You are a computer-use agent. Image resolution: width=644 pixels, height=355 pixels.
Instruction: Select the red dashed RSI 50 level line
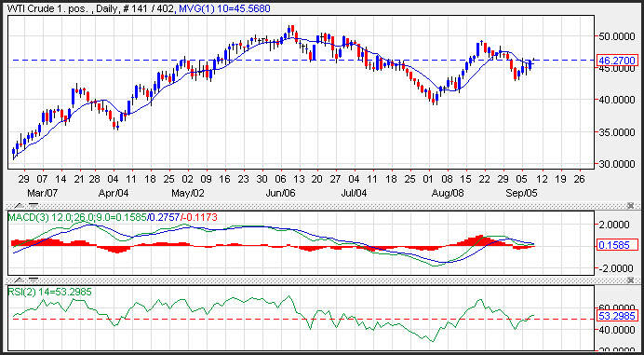pyautogui.click(x=301, y=320)
